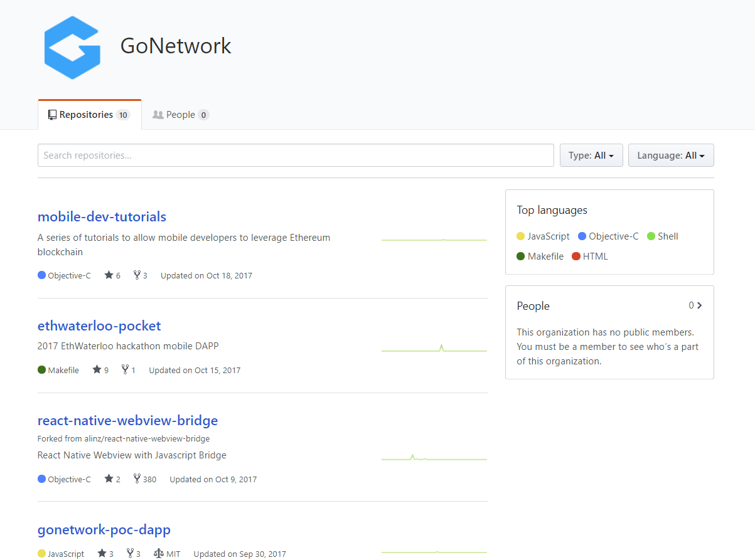Click the Repositories count badge 10
755x560 pixels.
pos(123,115)
